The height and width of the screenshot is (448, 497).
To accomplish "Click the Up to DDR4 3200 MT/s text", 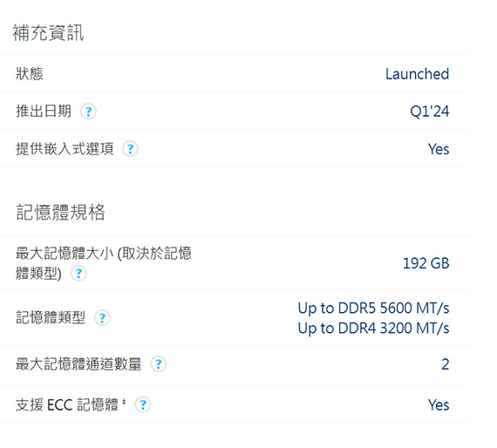I will pyautogui.click(x=373, y=329).
